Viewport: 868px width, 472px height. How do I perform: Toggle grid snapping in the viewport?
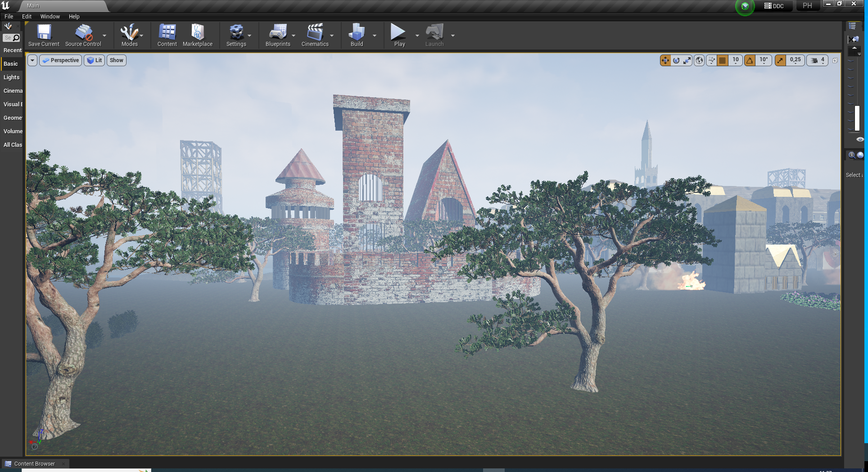723,60
